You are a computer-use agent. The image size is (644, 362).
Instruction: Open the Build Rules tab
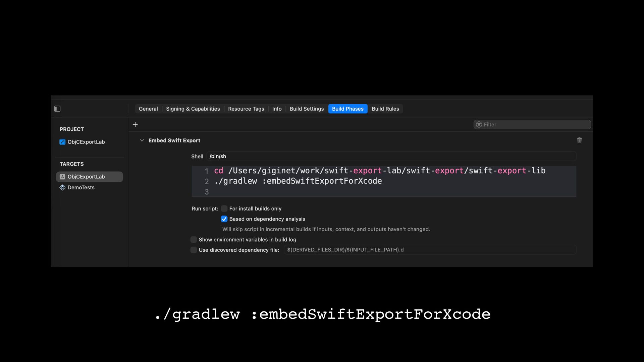pyautogui.click(x=385, y=109)
